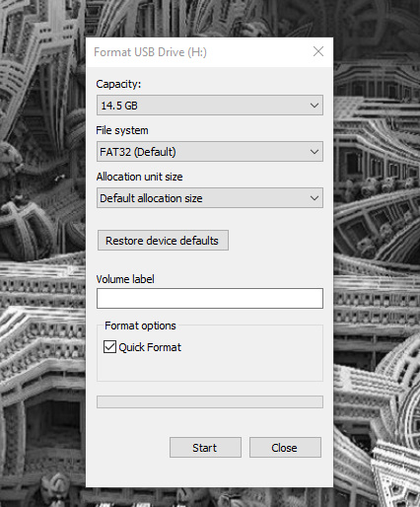Click the Format options group heading

(140, 326)
